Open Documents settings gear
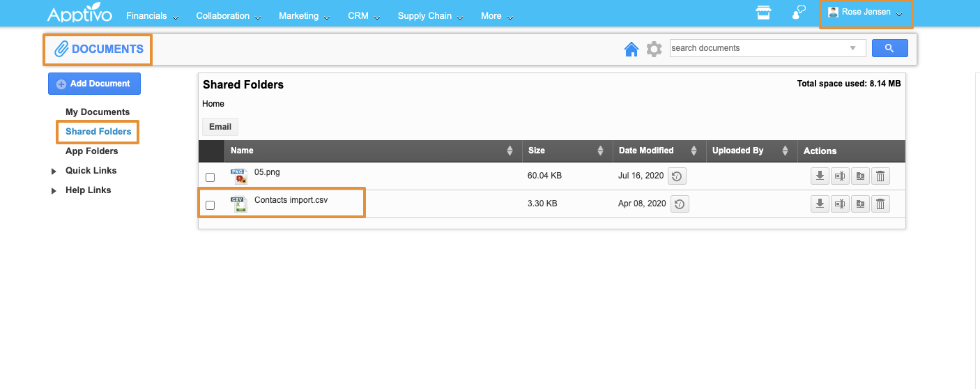The width and height of the screenshot is (980, 389). click(653, 49)
